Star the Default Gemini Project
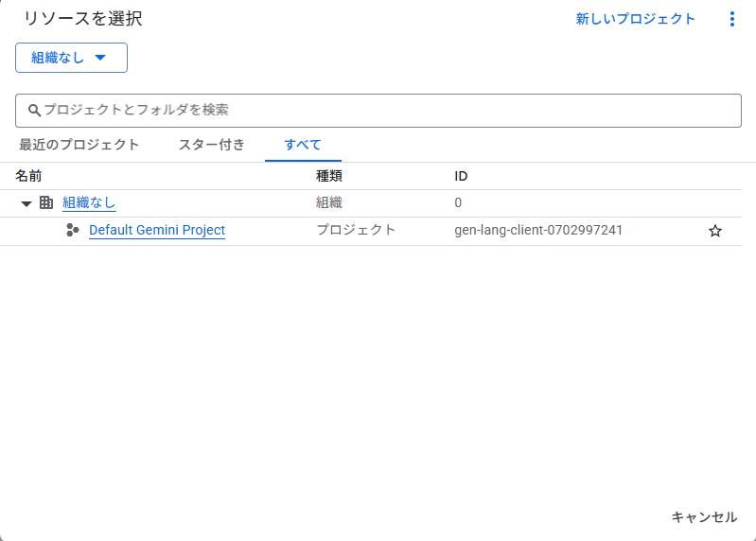This screenshot has height=541, width=756. [715, 231]
